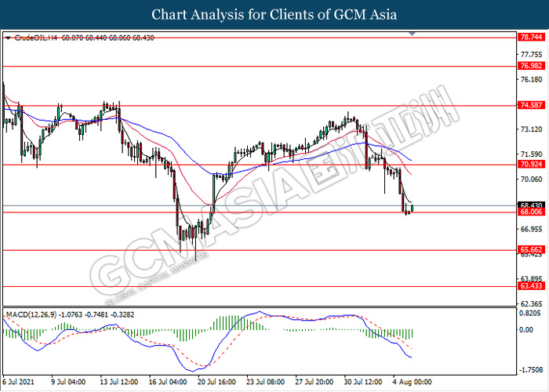Click the 65.662 red price label

click(531, 249)
